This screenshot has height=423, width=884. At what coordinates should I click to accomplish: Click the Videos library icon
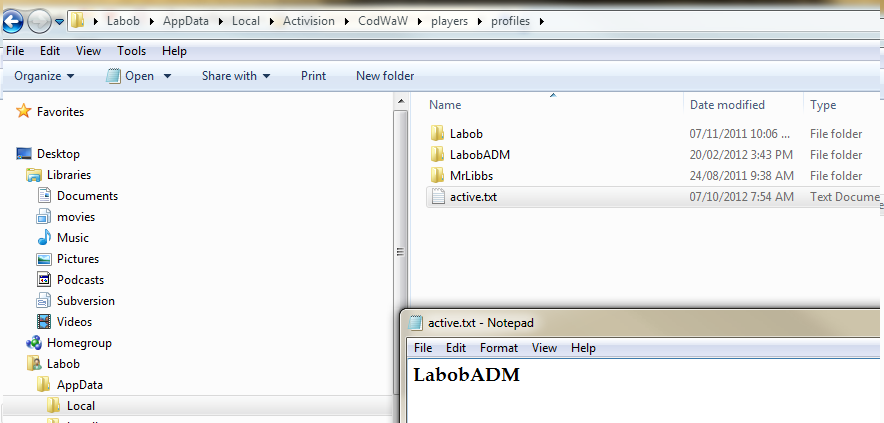(44, 322)
